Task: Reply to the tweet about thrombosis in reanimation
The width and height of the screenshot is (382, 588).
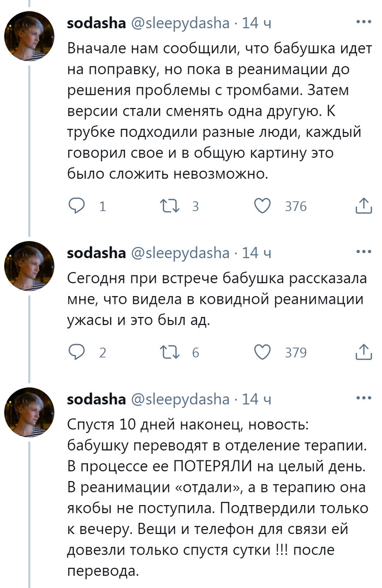Action: [75, 206]
